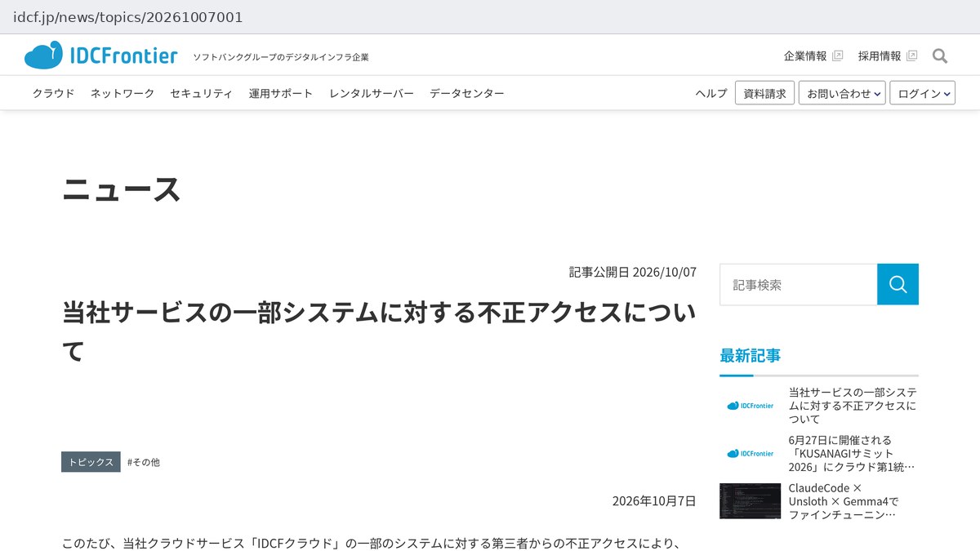Open latest article 当社サービスの一部システム link
This screenshot has height=551, width=980.
pyautogui.click(x=853, y=406)
